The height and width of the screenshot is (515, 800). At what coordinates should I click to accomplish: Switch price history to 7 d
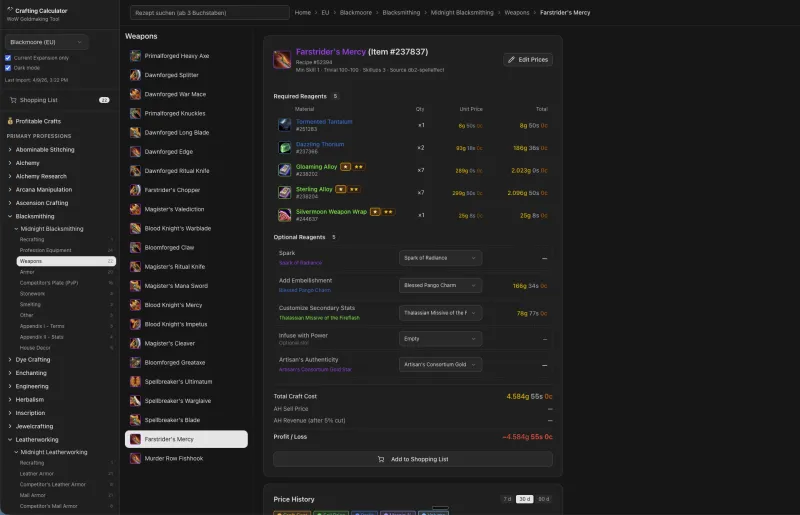(507, 499)
